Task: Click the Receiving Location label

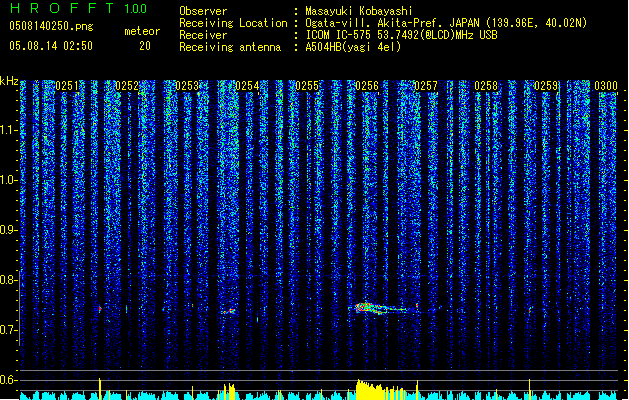Action: (233, 23)
